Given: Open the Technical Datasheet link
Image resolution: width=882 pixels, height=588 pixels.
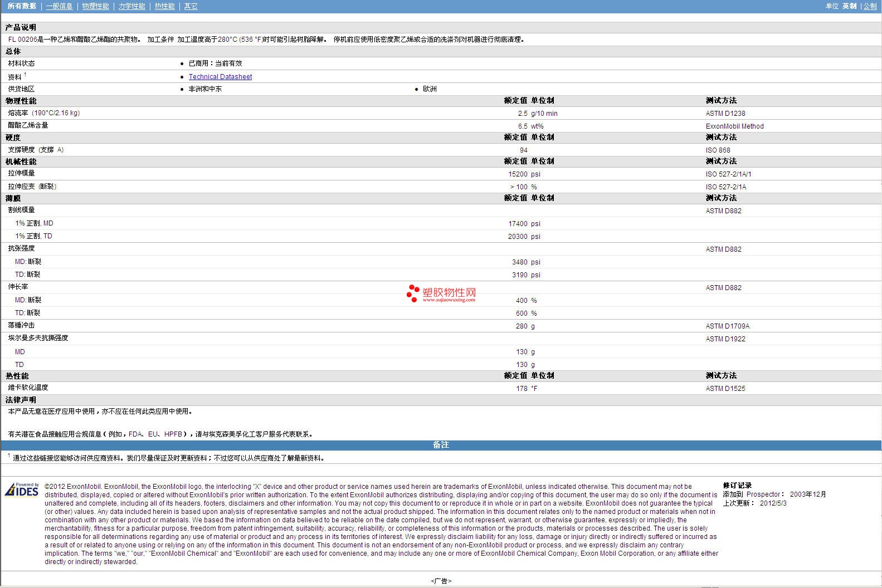Looking at the screenshot, I should [x=220, y=77].
